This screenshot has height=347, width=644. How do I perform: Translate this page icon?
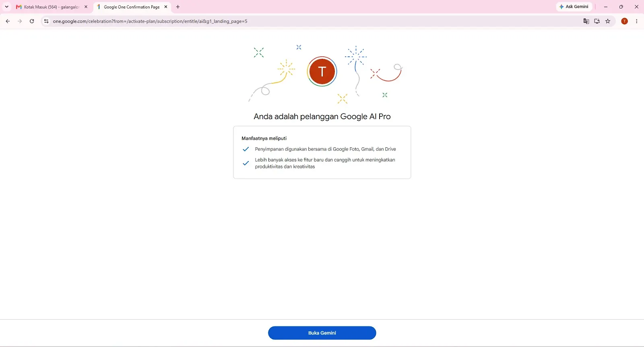[586, 21]
